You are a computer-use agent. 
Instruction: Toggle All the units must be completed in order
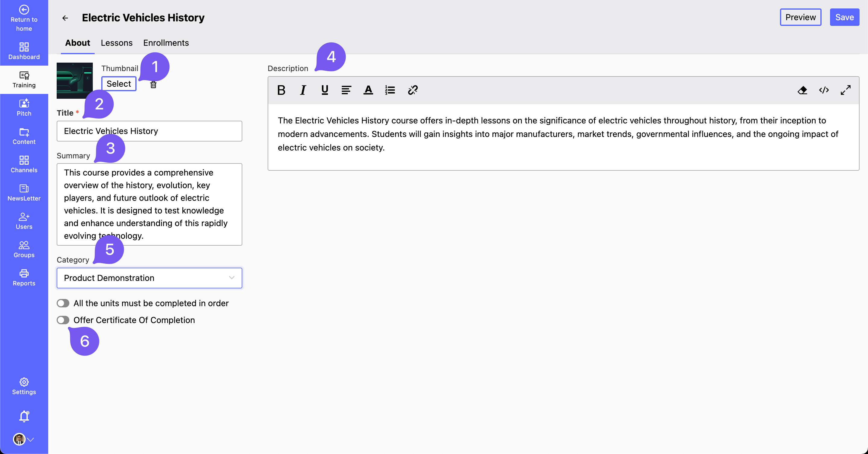(63, 303)
